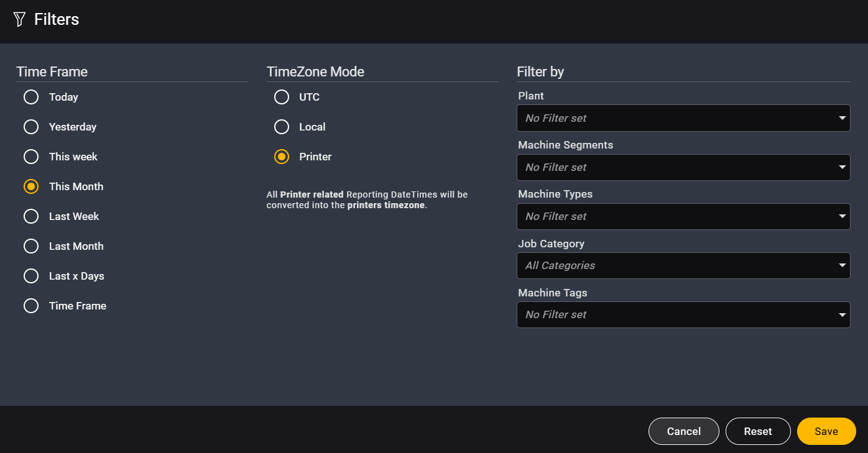This screenshot has height=453, width=868.
Task: Select the Printer timezone mode
Action: tap(282, 157)
